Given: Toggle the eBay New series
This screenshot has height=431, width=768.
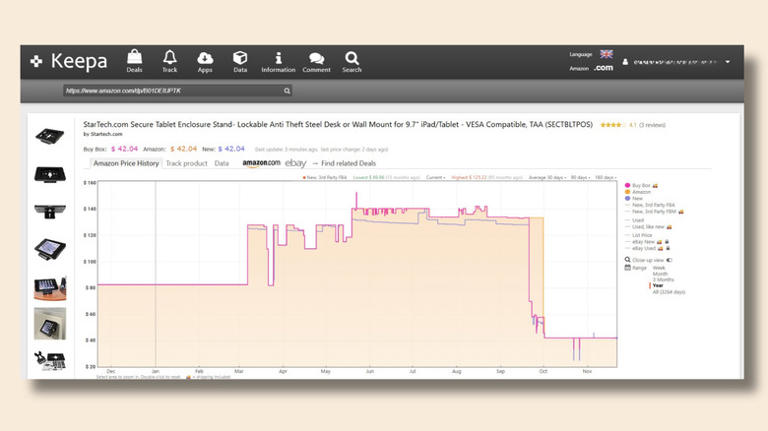Looking at the screenshot, I should 641,242.
